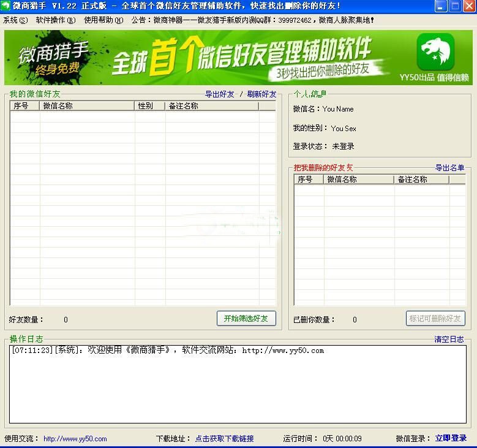Sort friends list by 性别 column header
Viewport: 477px width, 448px height.
149,105
